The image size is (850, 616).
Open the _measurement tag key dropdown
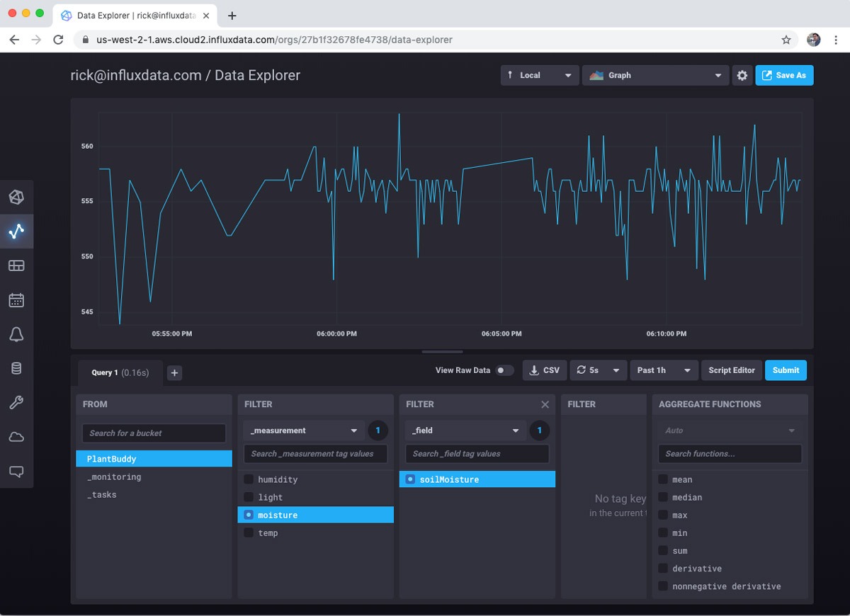tap(304, 430)
